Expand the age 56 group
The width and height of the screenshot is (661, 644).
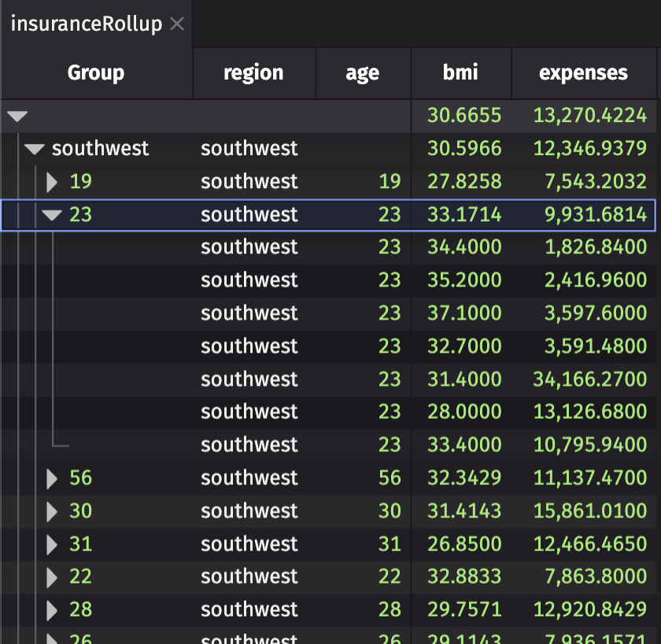pos(52,478)
